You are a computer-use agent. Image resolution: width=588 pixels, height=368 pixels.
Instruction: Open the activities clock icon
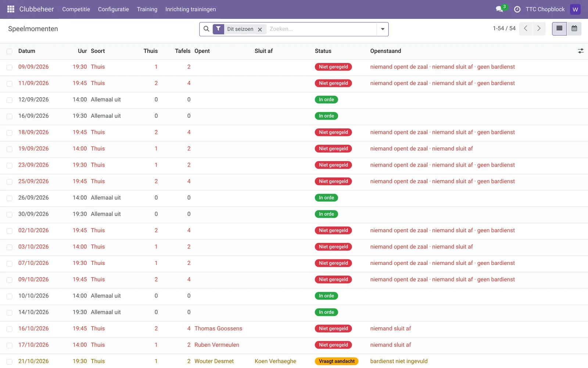[517, 9]
